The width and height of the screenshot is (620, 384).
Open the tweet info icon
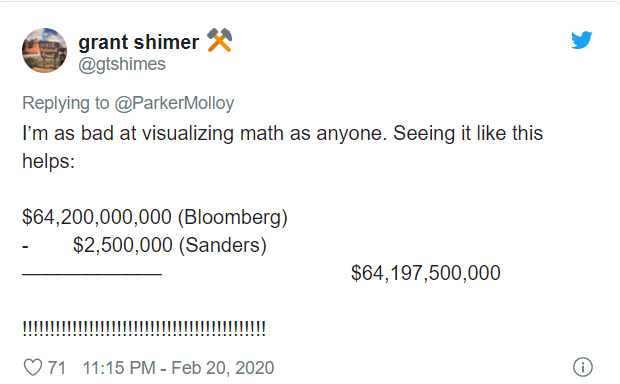[583, 367]
